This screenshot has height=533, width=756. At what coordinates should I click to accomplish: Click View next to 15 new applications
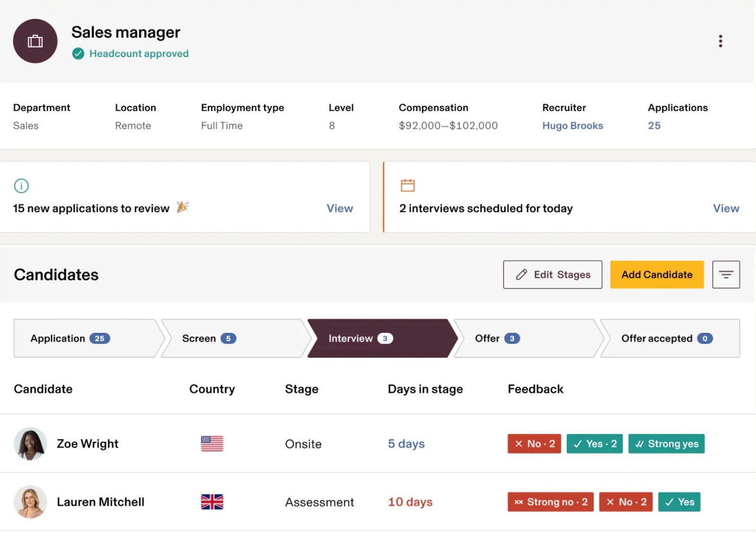coord(339,208)
